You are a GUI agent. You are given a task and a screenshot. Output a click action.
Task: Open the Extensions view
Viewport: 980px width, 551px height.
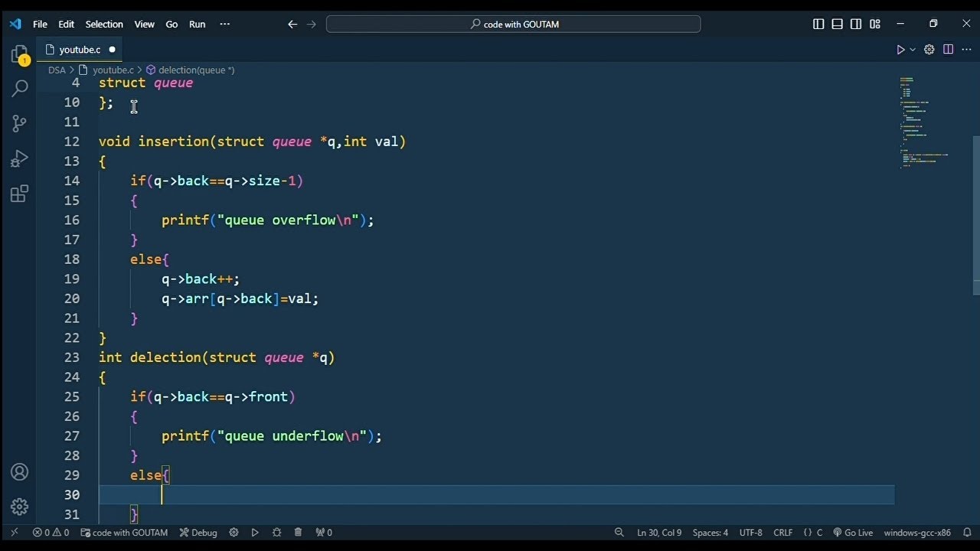point(19,194)
